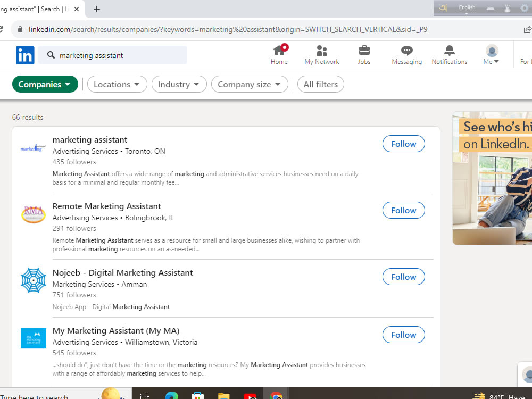The width and height of the screenshot is (532, 399).
Task: Click the My Marketing Assistant blue logo
Action: 33,338
